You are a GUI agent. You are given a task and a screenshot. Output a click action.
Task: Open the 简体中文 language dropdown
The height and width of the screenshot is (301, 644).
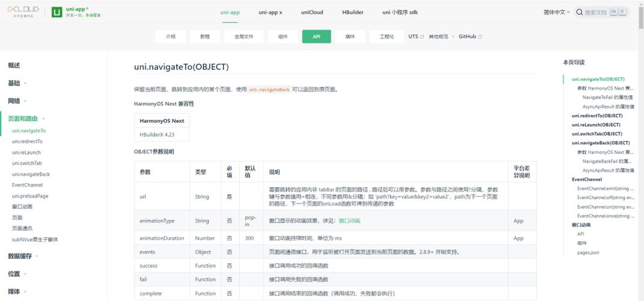pos(557,12)
